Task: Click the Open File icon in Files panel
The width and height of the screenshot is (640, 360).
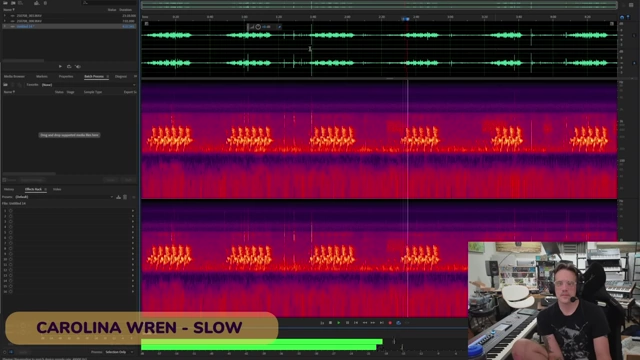Action: coord(5,3)
